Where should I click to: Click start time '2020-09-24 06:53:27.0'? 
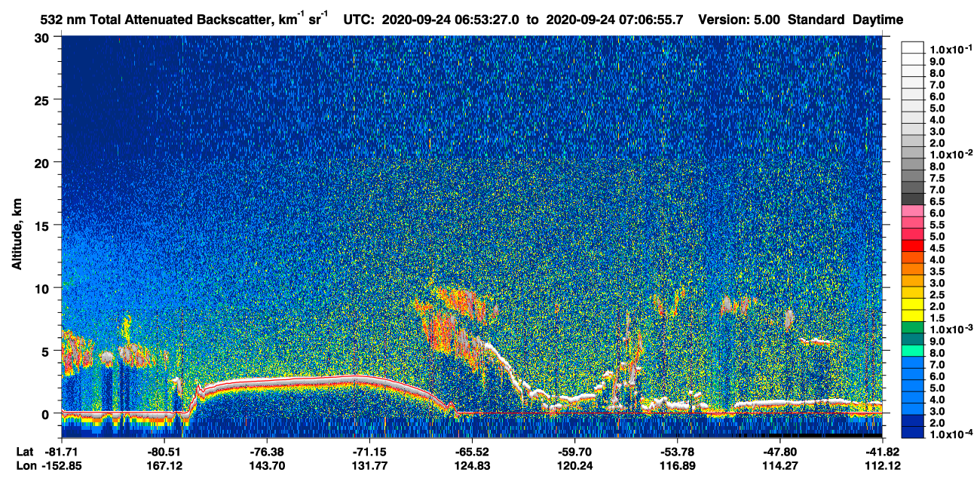tap(451, 20)
